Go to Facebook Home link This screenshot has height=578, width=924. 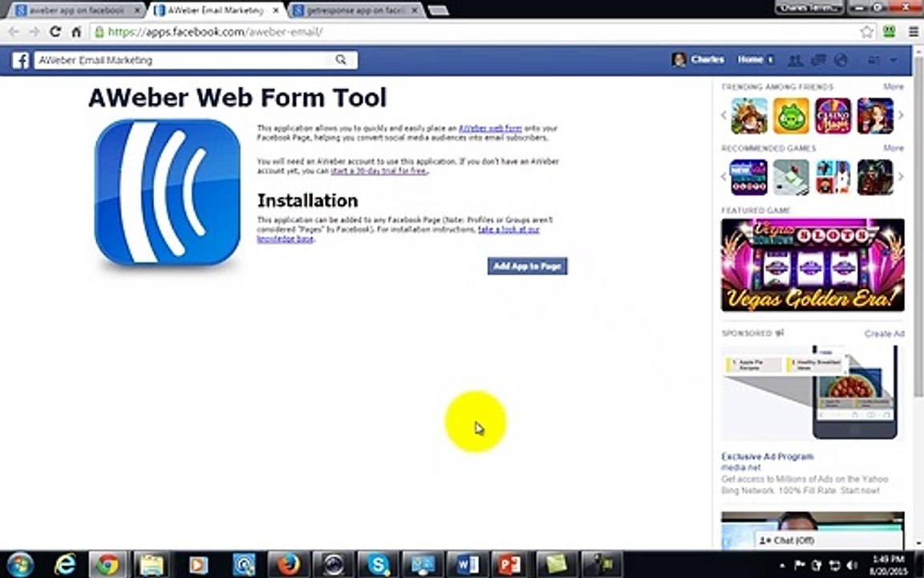751,59
